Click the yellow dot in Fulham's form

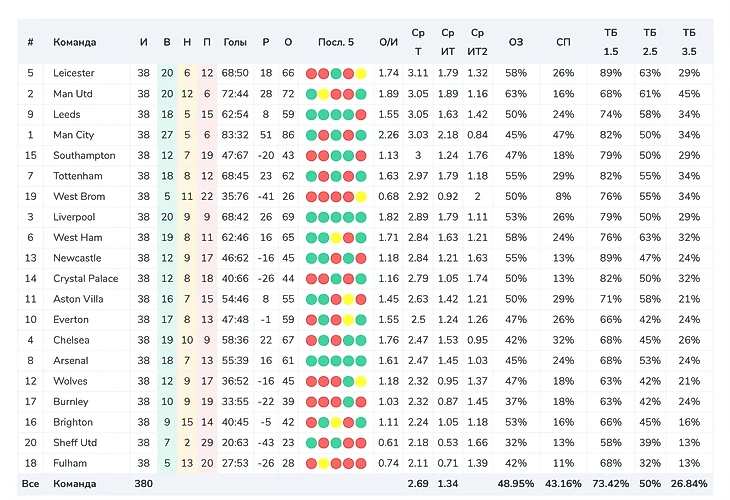pyautogui.click(x=324, y=463)
